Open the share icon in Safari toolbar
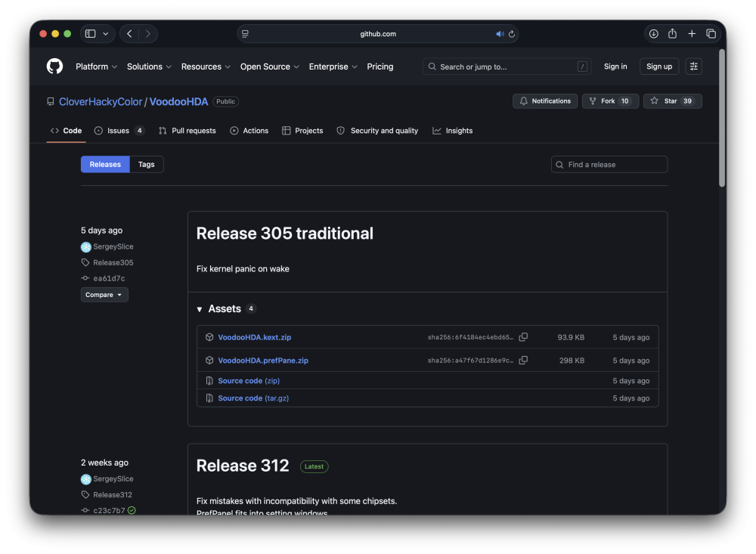Image resolution: width=756 pixels, height=554 pixels. [x=672, y=34]
